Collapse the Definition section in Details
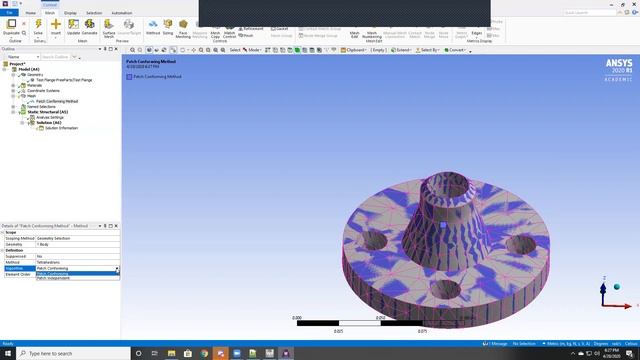The height and width of the screenshot is (360, 640). 2,250
